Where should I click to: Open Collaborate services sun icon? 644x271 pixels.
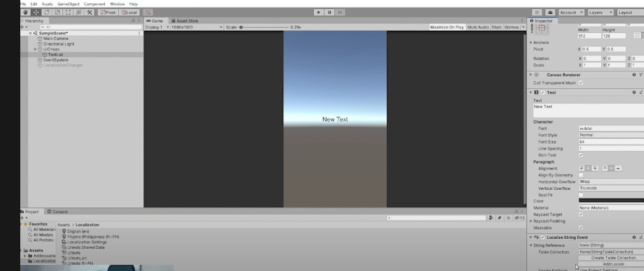[x=537, y=12]
